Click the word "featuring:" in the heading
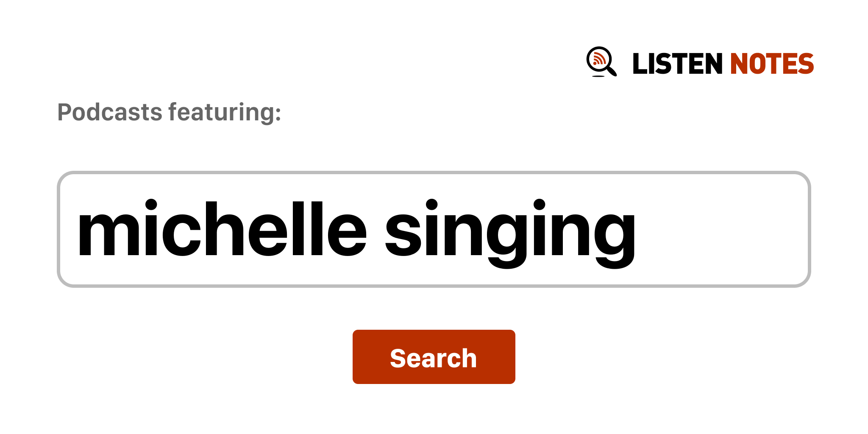 (x=225, y=112)
